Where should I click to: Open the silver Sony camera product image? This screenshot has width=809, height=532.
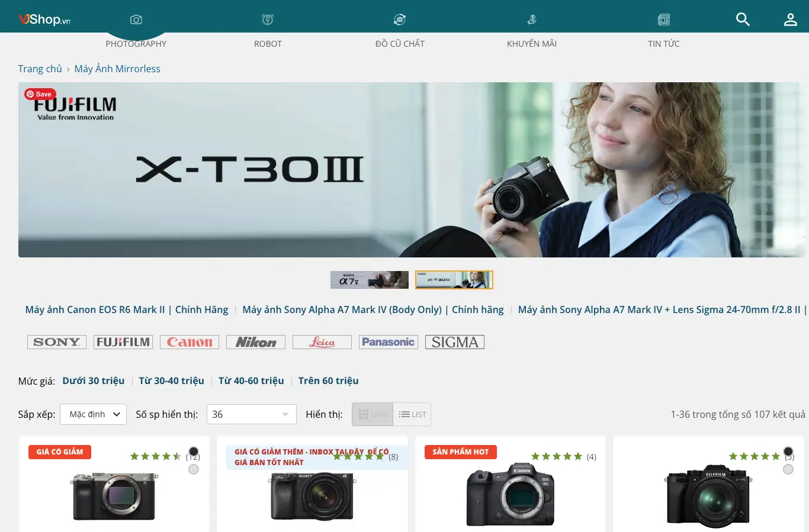[x=114, y=496]
